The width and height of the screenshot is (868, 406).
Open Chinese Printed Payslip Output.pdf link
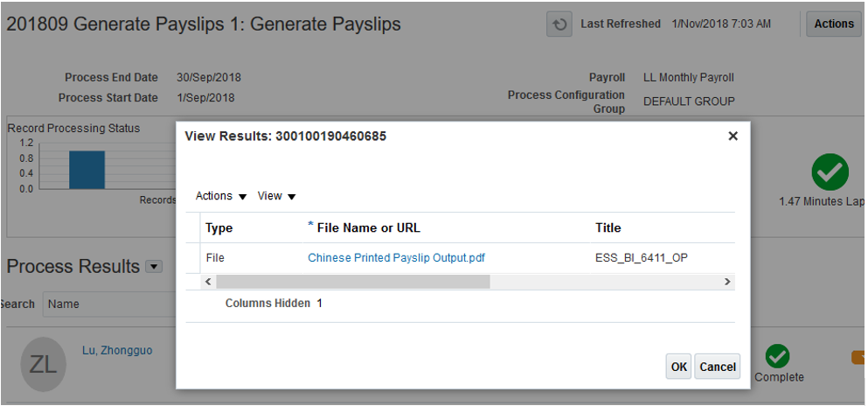coord(396,258)
